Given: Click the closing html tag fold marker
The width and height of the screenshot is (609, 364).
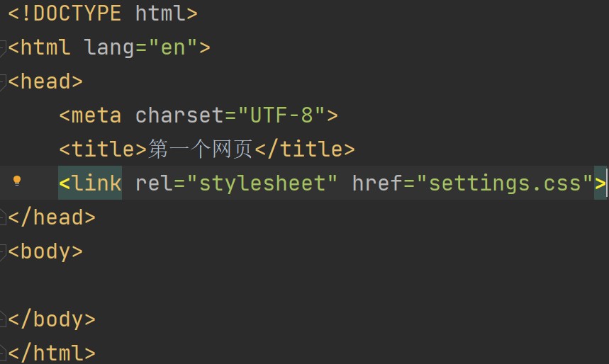Looking at the screenshot, I should pos(2,353).
